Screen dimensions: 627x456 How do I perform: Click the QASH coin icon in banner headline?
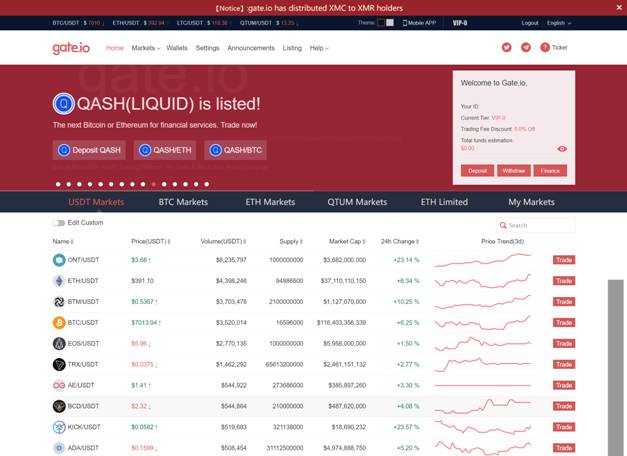coord(64,104)
